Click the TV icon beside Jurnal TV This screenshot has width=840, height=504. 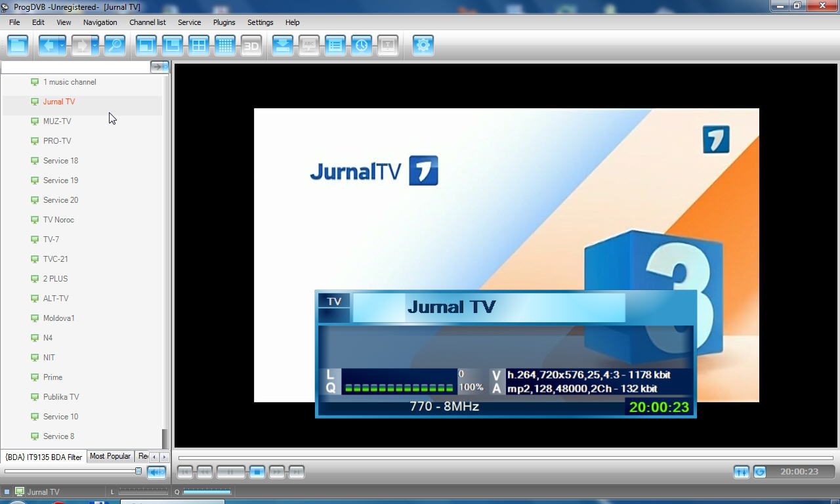tap(35, 102)
